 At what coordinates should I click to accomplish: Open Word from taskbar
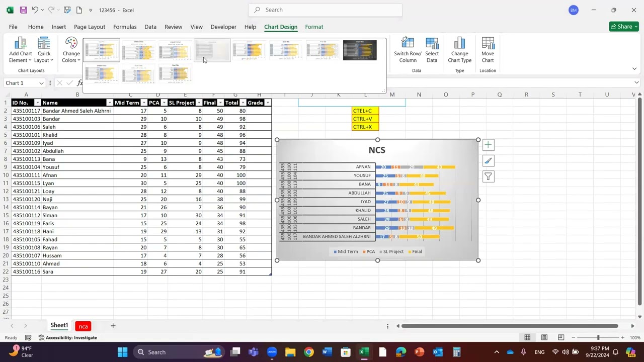(x=327, y=352)
